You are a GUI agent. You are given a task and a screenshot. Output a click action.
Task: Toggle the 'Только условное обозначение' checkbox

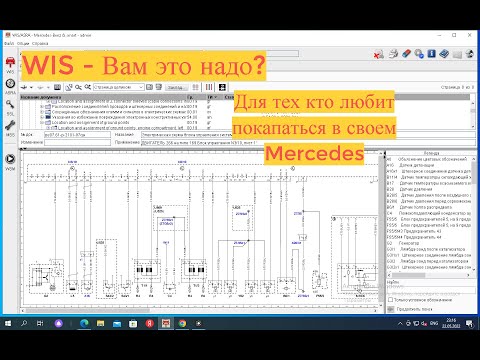click(390, 300)
